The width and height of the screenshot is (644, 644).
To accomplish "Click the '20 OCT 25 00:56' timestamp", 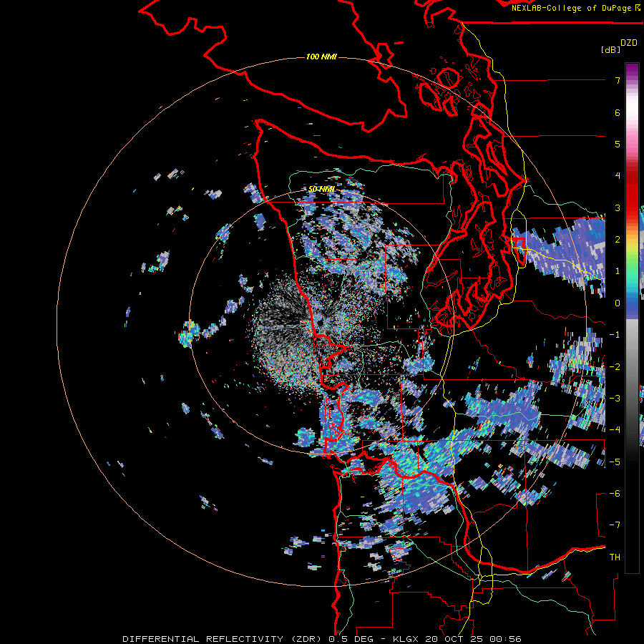I will [x=474, y=639].
